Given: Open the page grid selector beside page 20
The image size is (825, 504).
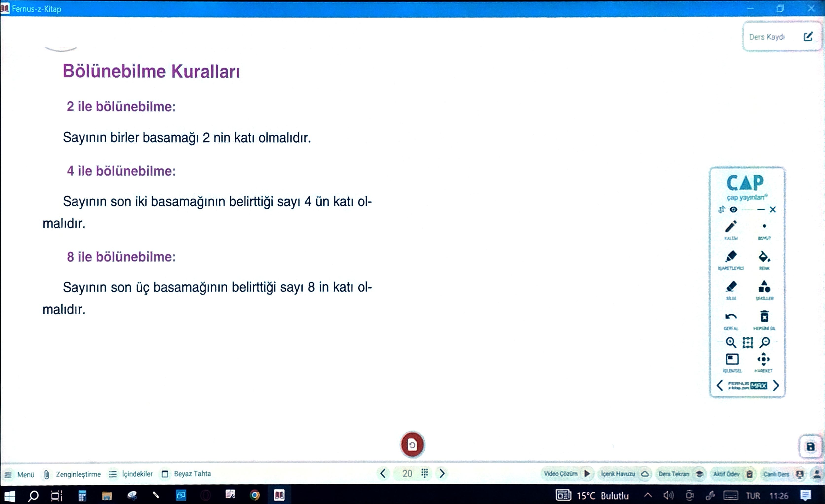Looking at the screenshot, I should click(x=424, y=473).
